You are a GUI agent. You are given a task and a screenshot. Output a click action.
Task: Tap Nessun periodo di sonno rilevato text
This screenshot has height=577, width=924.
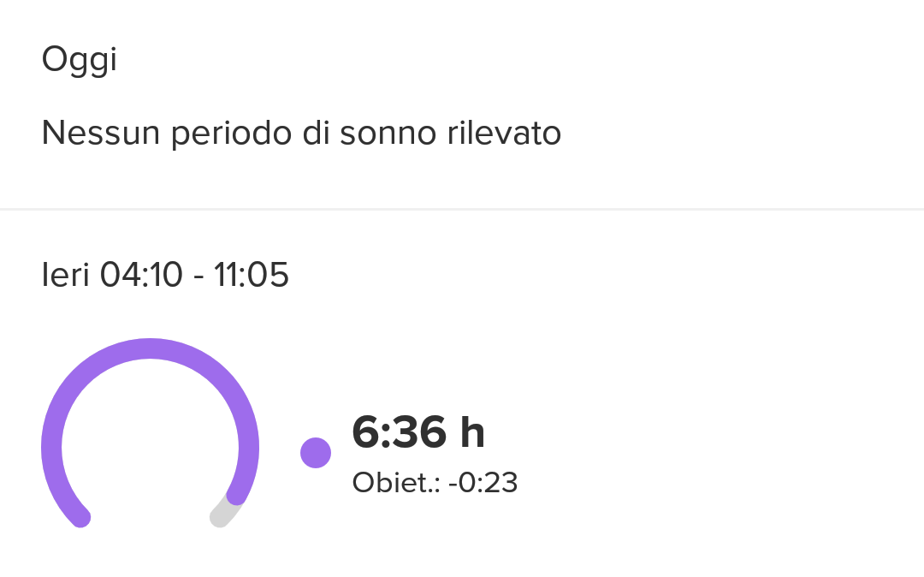301,133
